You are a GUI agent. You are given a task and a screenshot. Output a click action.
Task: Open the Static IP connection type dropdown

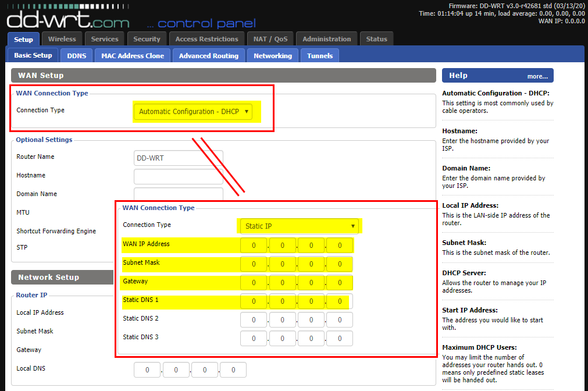pyautogui.click(x=300, y=226)
